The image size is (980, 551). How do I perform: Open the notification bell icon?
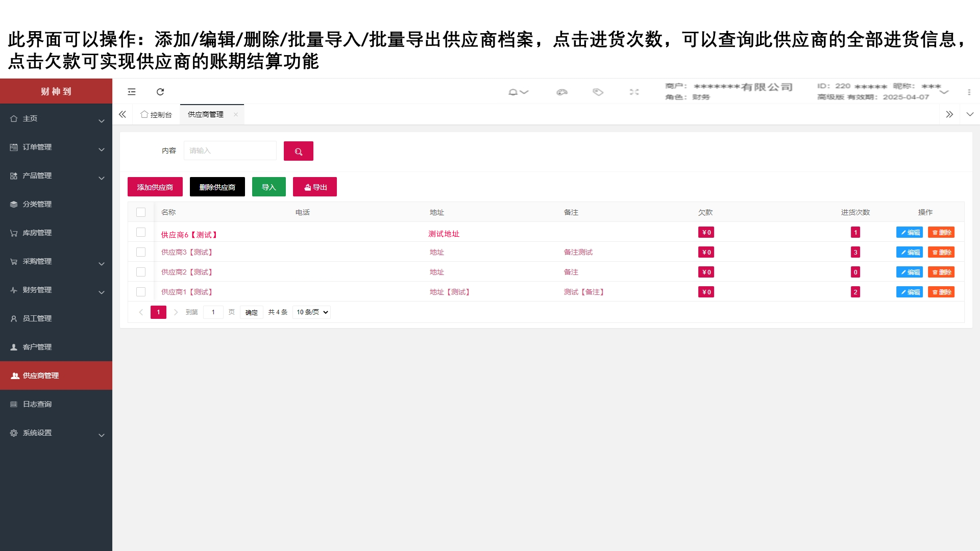[x=513, y=92]
